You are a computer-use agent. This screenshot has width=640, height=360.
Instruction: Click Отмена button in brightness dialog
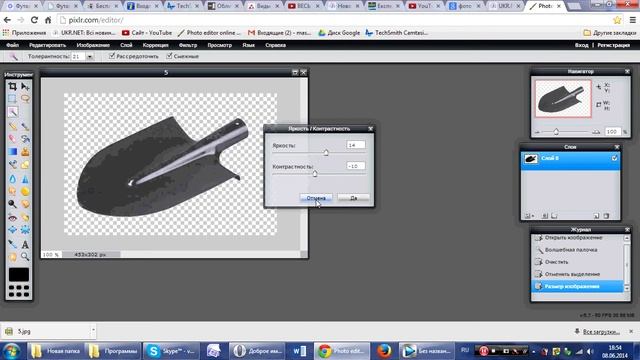316,198
